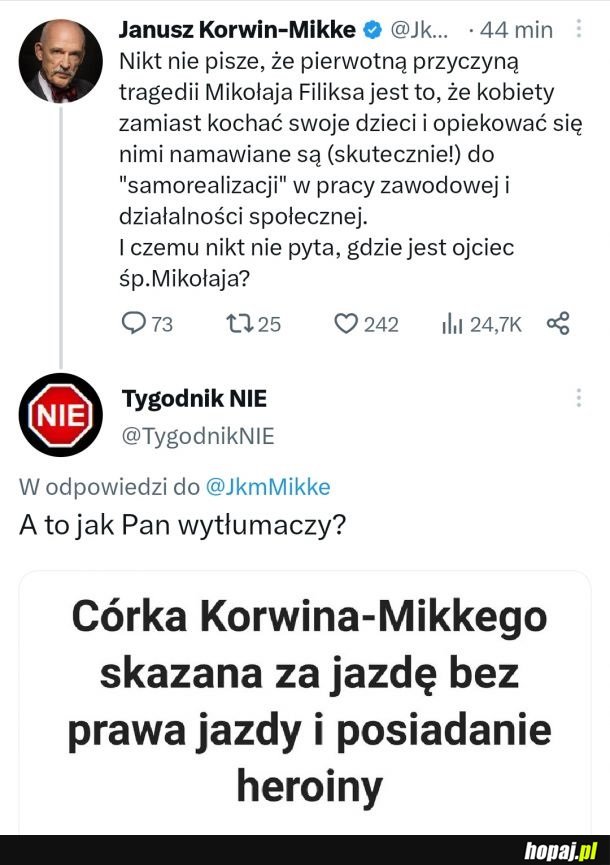Image resolution: width=610 pixels, height=865 pixels.
Task: Open more options on Korwin-Mikke tweet
Action: pos(579,29)
